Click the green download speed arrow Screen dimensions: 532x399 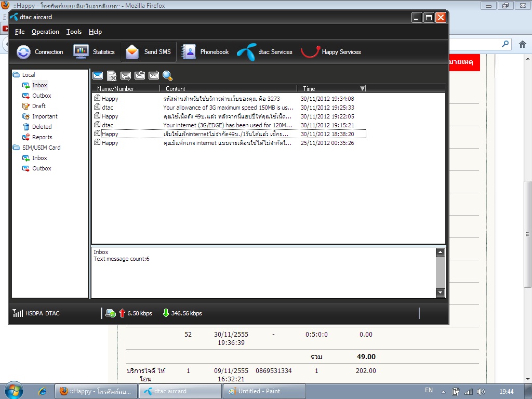(166, 313)
